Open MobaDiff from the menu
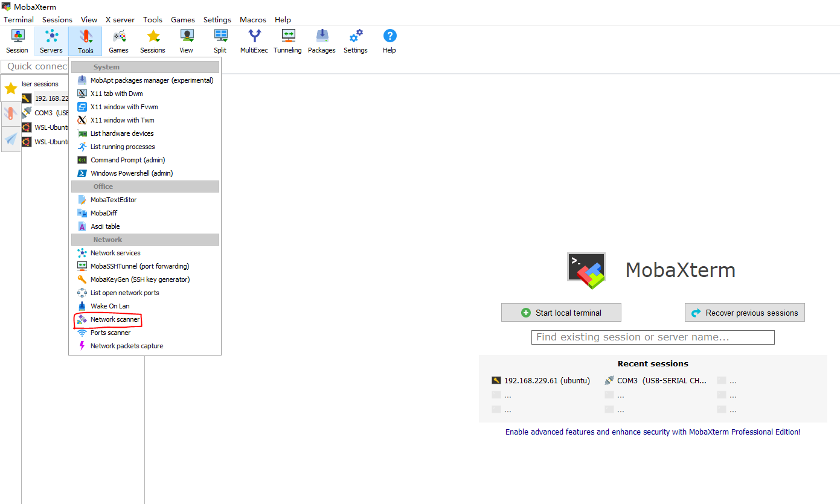Image resolution: width=840 pixels, height=504 pixels. click(145, 213)
